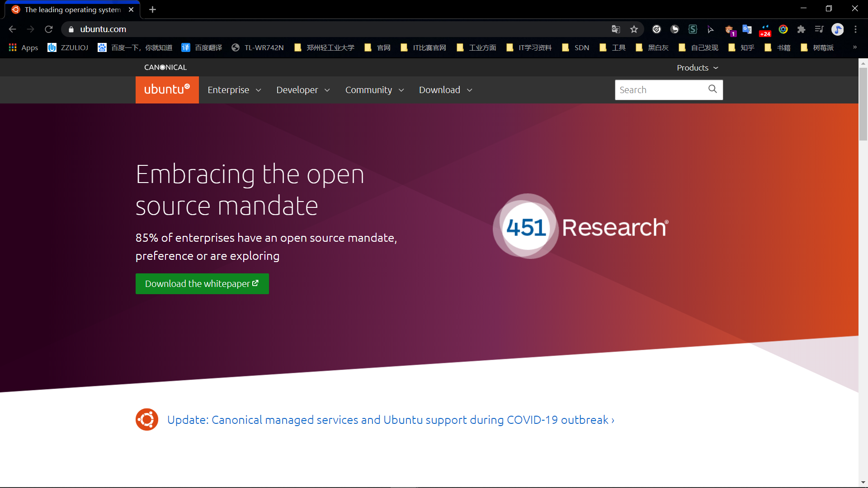This screenshot has width=868, height=488.
Task: Open the Download navigation menu
Action: [x=445, y=90]
